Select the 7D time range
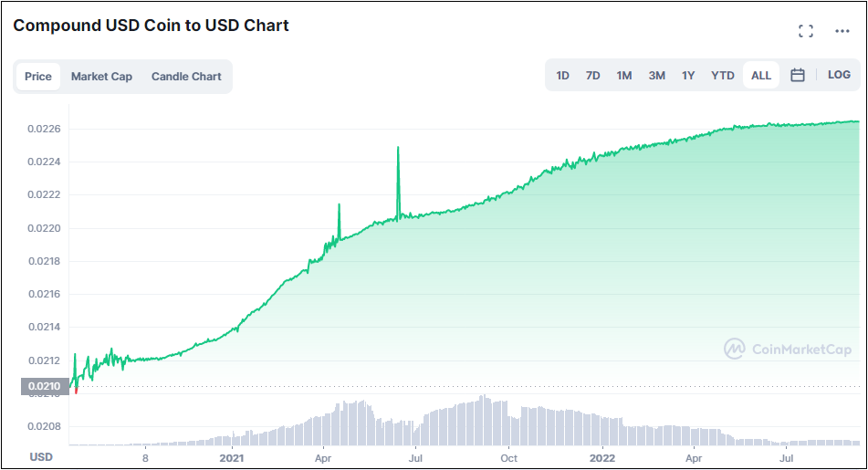The height and width of the screenshot is (470, 868). (x=593, y=76)
